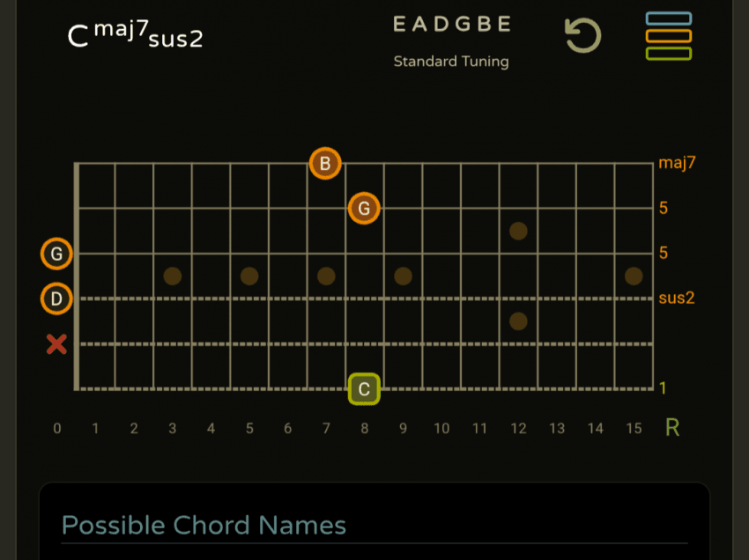The width and height of the screenshot is (749, 560).
Task: Toggle the muted X on the A string
Action: (56, 344)
